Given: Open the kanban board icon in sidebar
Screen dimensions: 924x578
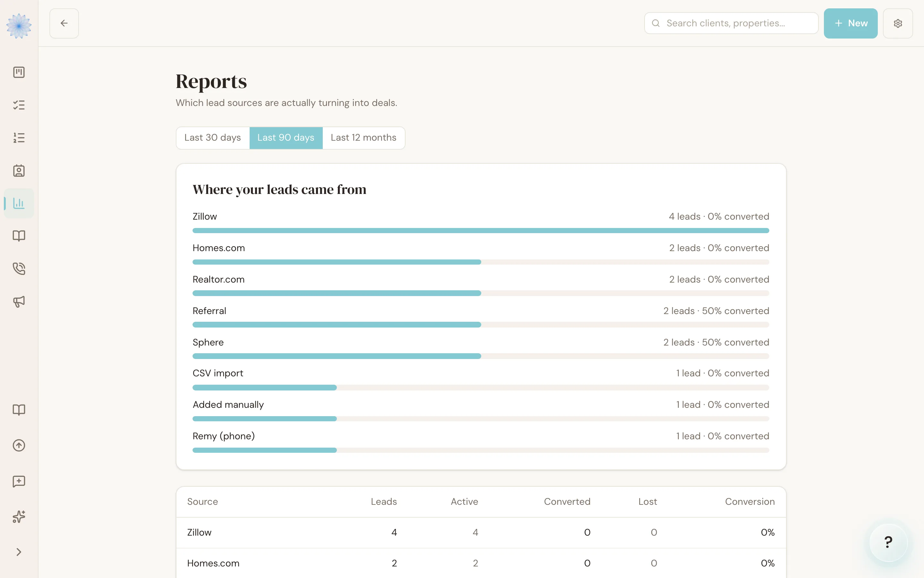Looking at the screenshot, I should click(x=19, y=72).
